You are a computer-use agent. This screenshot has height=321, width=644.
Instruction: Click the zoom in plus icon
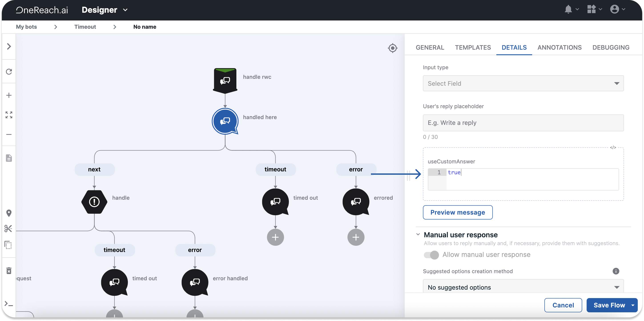9,95
